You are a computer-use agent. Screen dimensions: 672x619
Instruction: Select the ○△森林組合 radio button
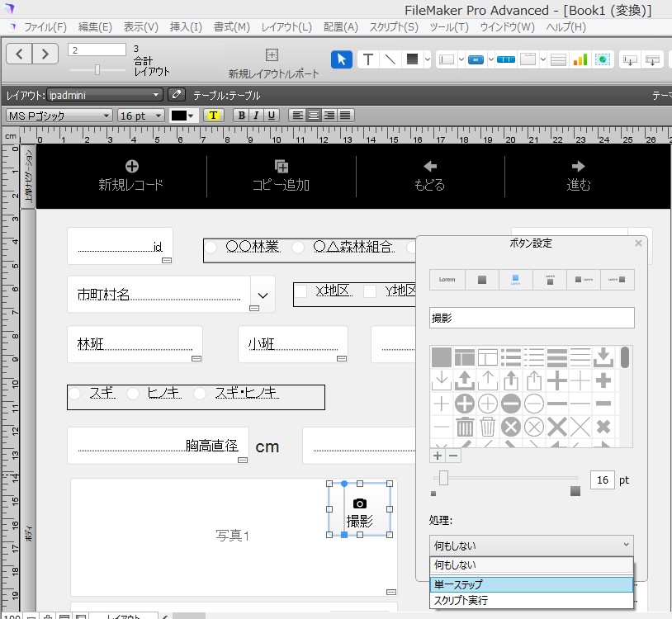tap(298, 247)
